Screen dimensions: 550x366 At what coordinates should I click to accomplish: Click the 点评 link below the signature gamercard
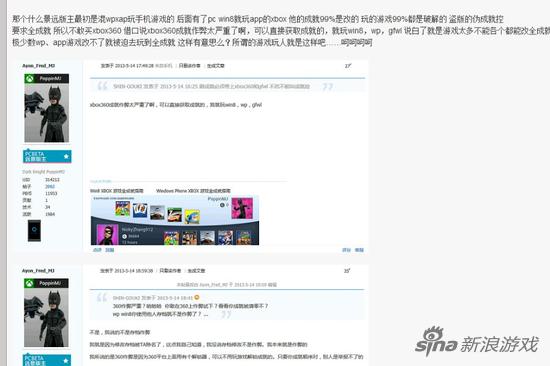97,250
